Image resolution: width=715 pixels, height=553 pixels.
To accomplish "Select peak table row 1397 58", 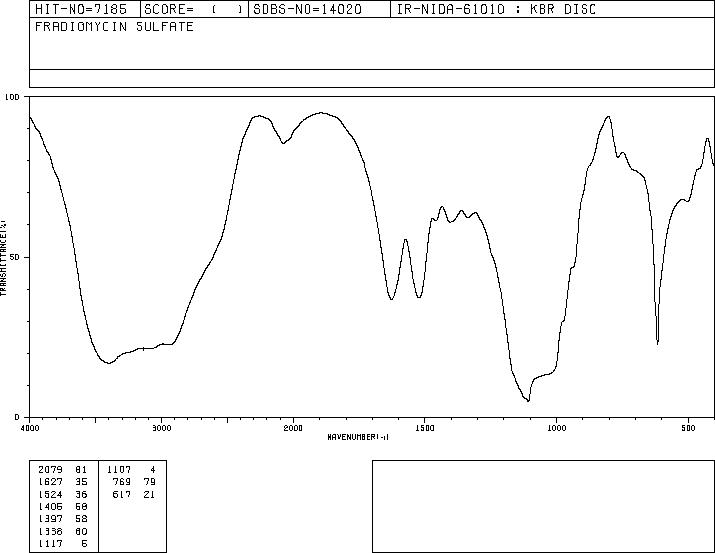I will [x=63, y=519].
